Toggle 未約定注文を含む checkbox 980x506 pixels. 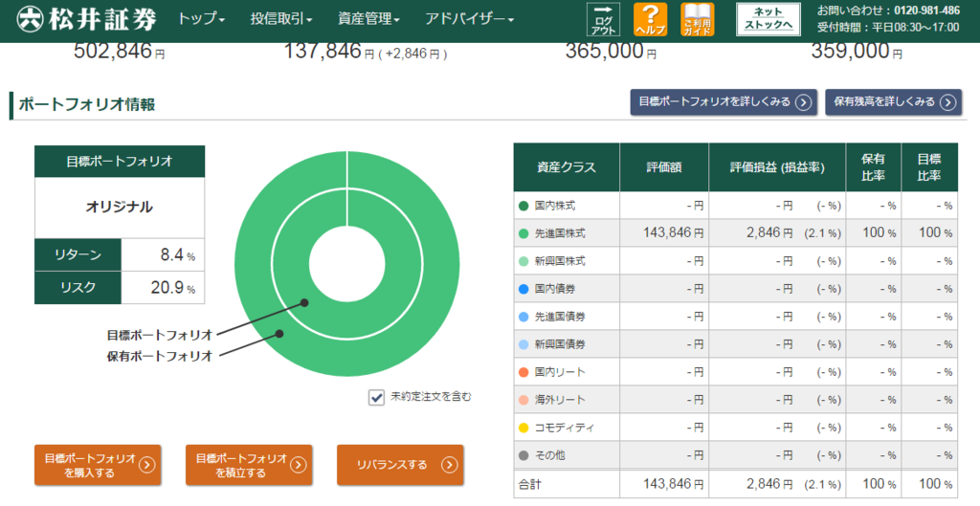pos(376,397)
